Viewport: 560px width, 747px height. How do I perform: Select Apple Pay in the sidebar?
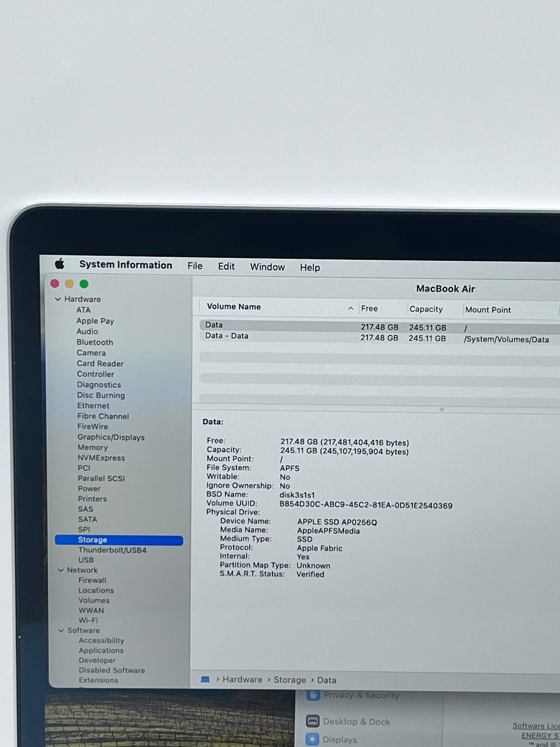[x=95, y=321]
